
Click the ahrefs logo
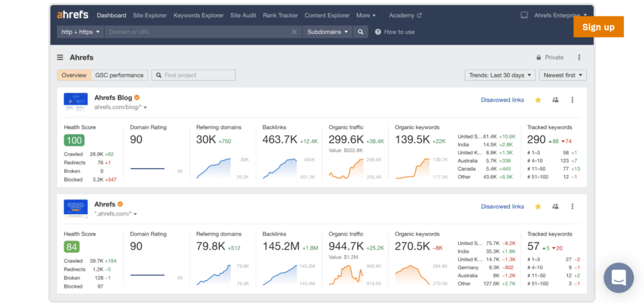coord(73,15)
